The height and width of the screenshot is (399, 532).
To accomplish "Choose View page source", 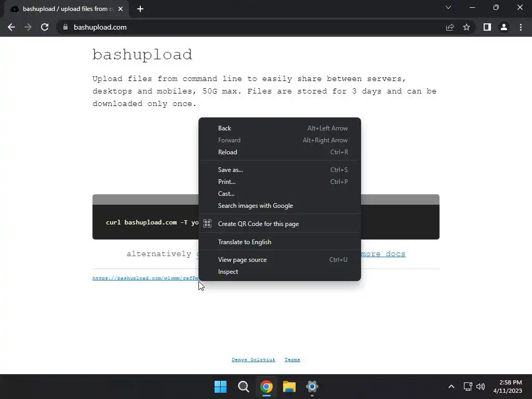I will pos(280,260).
